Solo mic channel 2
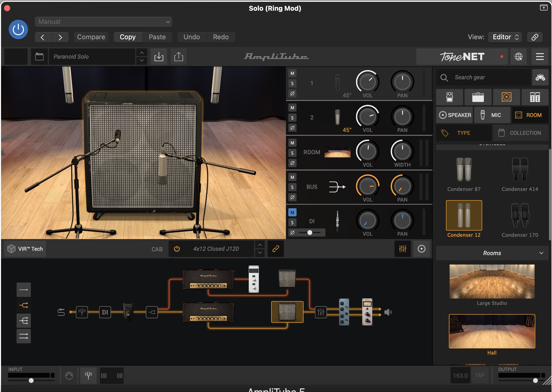 click(292, 118)
